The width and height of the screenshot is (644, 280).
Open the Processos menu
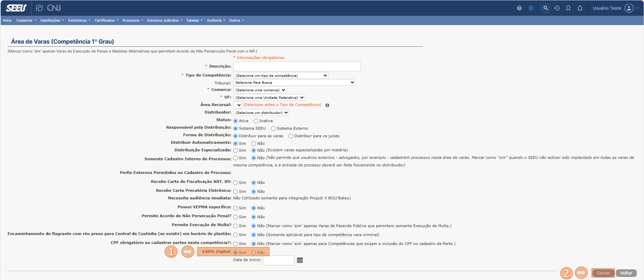click(x=133, y=20)
